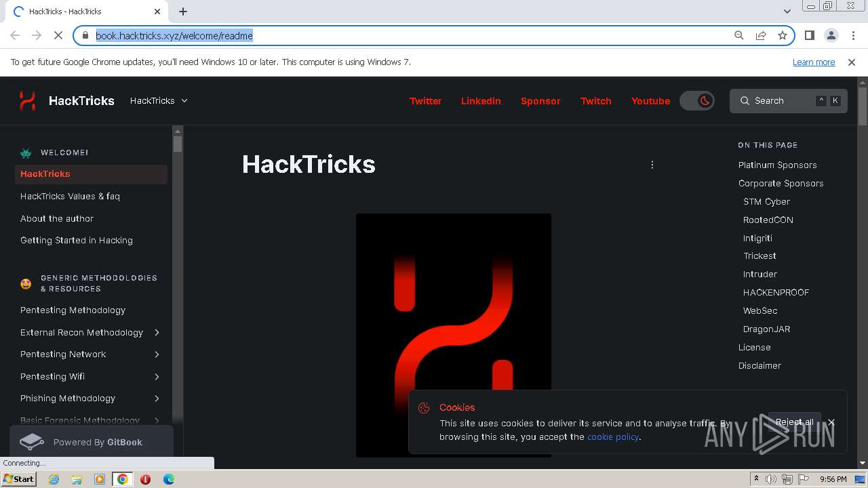The image size is (868, 488).
Task: Click the address bar URL
Action: (x=174, y=36)
